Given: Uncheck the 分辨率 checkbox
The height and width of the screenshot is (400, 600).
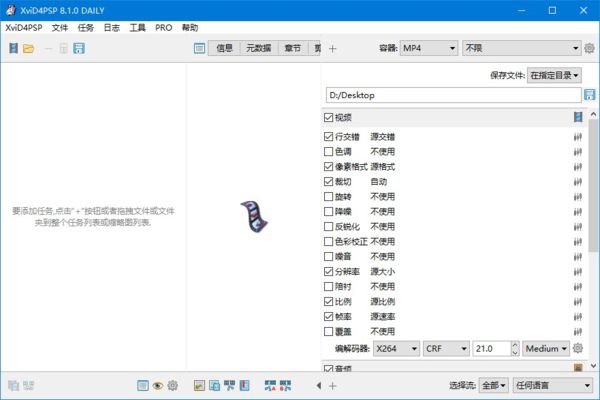Looking at the screenshot, I should [329, 271].
